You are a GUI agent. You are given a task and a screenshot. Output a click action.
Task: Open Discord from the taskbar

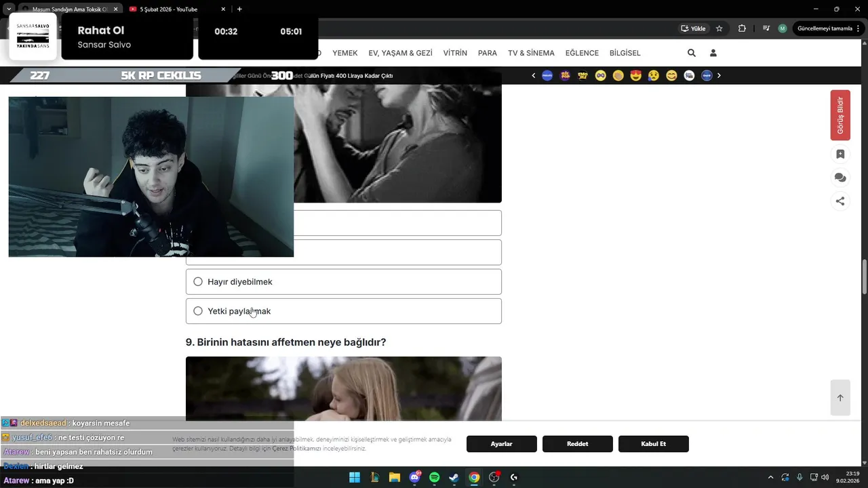(414, 477)
